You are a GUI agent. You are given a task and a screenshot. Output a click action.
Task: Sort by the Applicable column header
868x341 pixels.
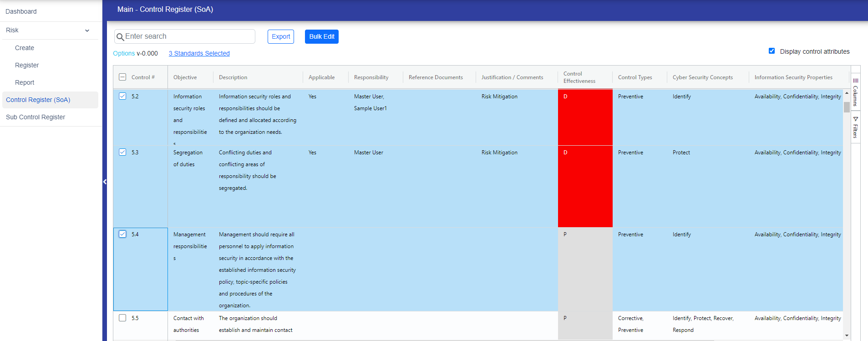tap(321, 77)
